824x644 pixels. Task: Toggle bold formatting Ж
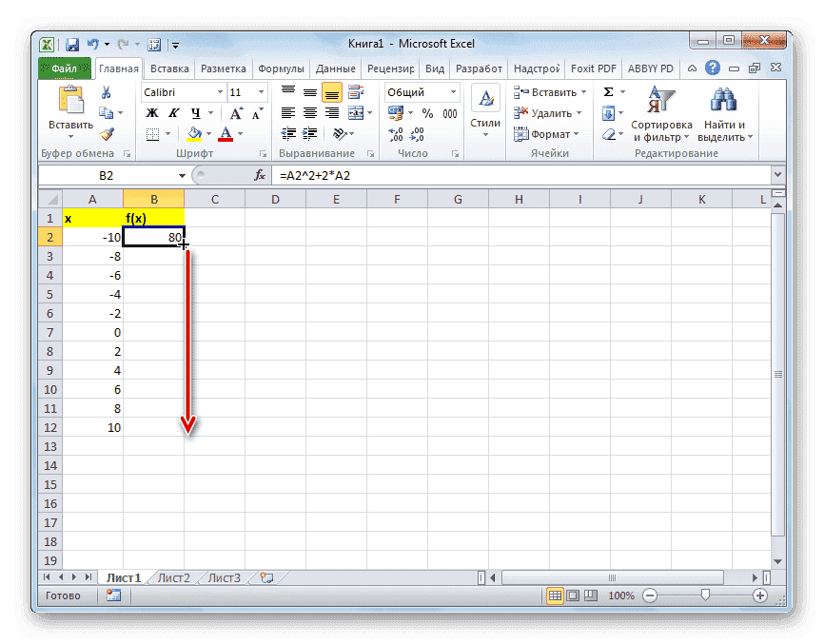(x=151, y=113)
